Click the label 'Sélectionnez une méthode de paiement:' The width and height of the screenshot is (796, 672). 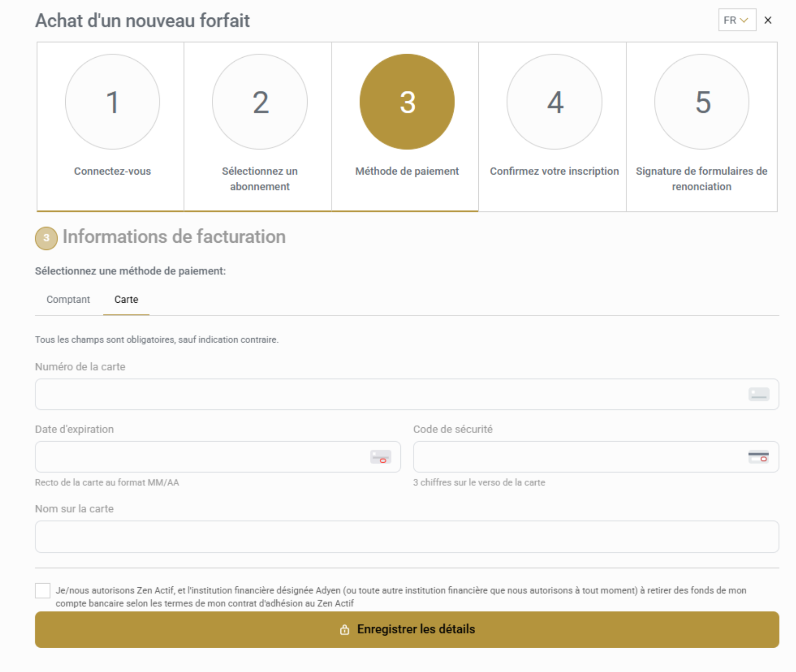[131, 271]
